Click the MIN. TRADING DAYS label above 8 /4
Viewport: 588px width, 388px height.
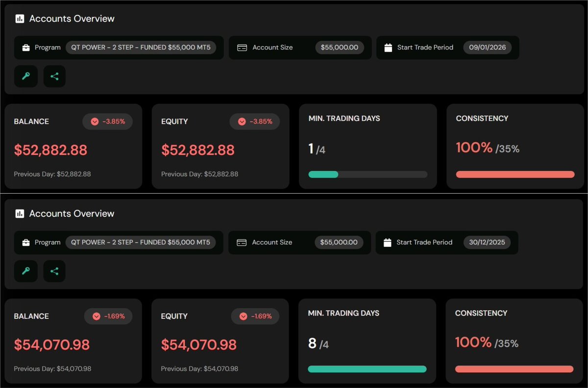343,313
